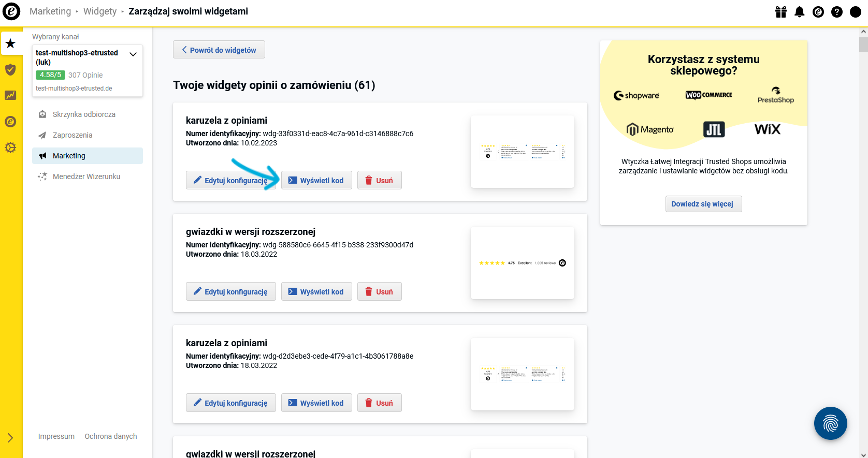This screenshot has height=458, width=868.
Task: Select the shield checkmark sidebar icon
Action: 11,69
